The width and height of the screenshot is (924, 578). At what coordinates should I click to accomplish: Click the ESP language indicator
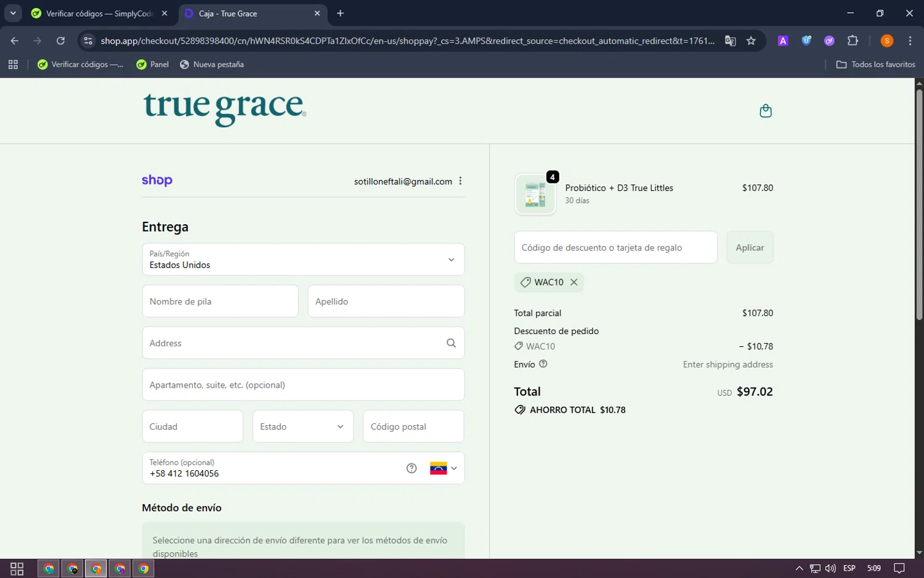849,568
